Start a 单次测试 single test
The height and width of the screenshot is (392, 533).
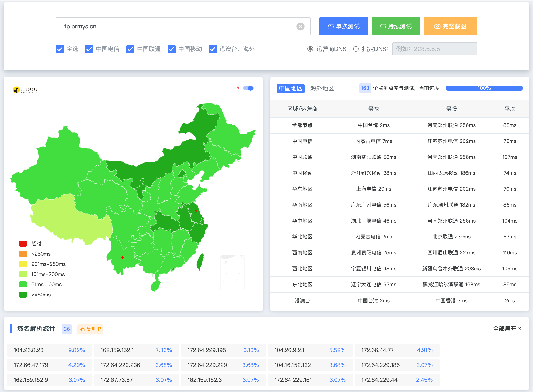[343, 26]
